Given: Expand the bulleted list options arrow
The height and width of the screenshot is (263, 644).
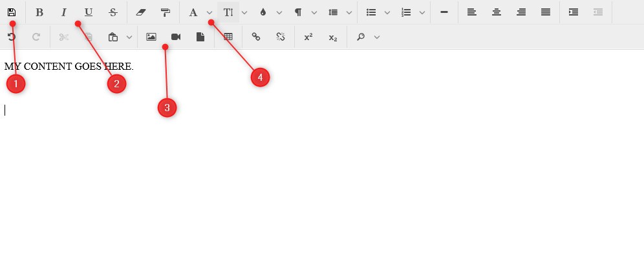Looking at the screenshot, I should tap(387, 12).
